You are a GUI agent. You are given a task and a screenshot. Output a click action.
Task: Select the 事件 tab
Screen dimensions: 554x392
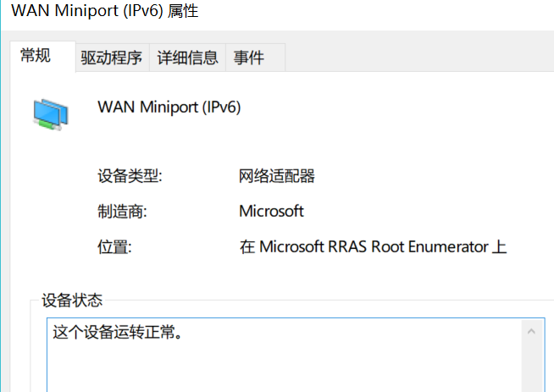click(249, 58)
